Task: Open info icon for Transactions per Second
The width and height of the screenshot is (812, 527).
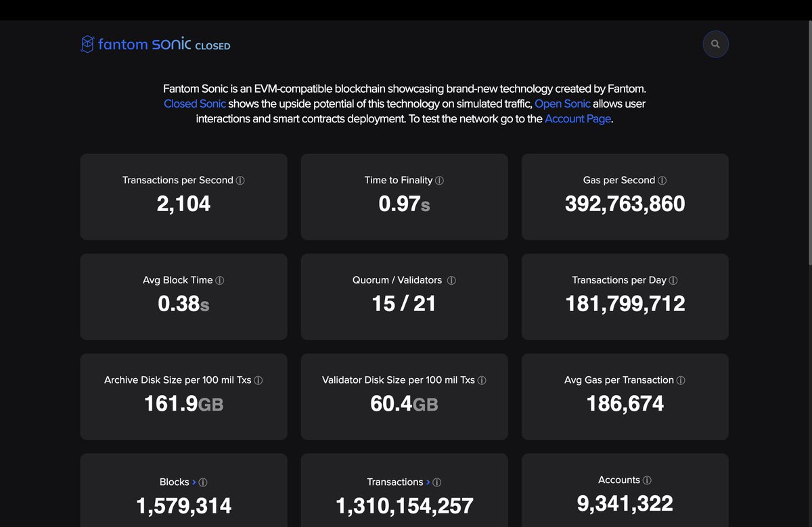Action: point(240,181)
